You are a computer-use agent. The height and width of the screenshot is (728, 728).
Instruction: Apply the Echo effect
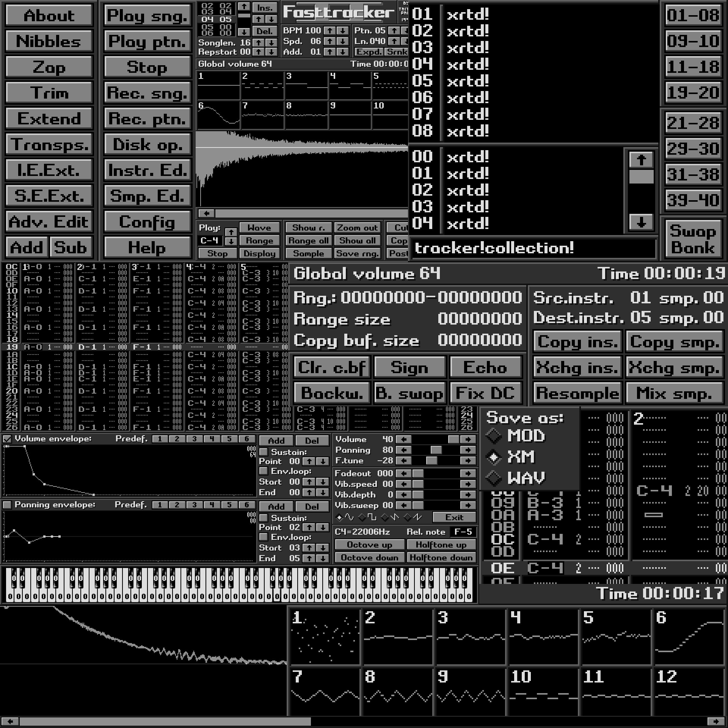pyautogui.click(x=485, y=367)
